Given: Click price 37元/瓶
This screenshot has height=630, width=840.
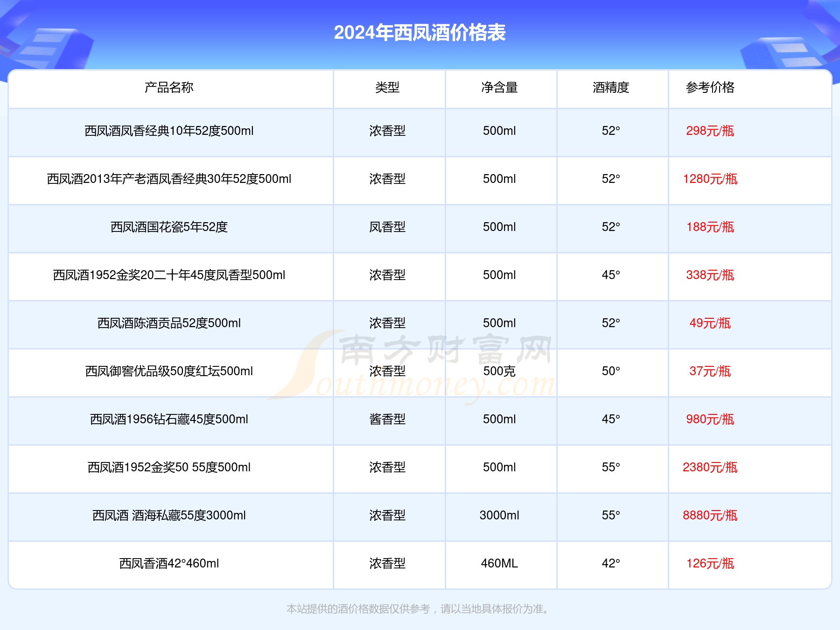Looking at the screenshot, I should (710, 371).
